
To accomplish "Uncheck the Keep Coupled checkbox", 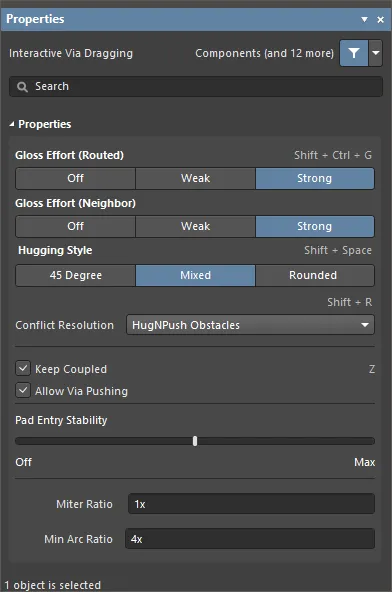I will [x=23, y=368].
